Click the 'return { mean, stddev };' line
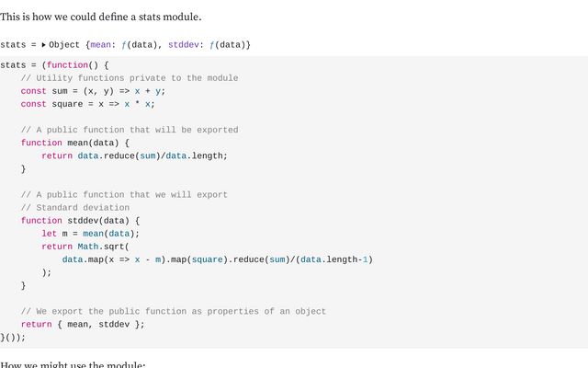This screenshot has height=368, width=588. (83, 324)
